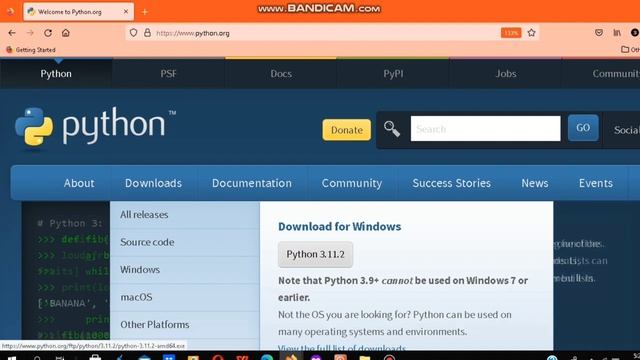
Task: Switch to the PSF top-site tab
Action: pos(168,74)
